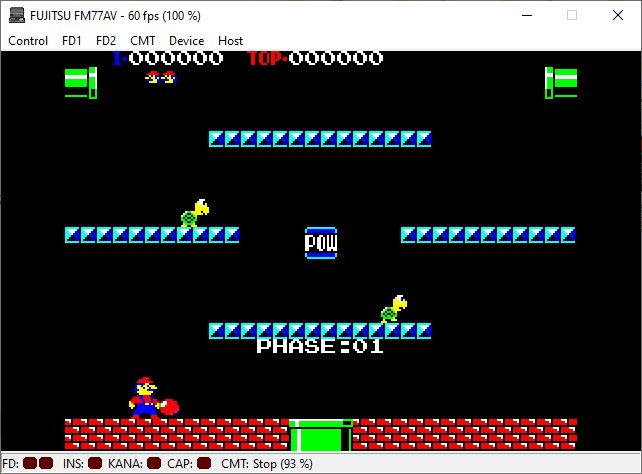Image resolution: width=642 pixels, height=474 pixels.
Task: Open the Control menu
Action: [28, 41]
